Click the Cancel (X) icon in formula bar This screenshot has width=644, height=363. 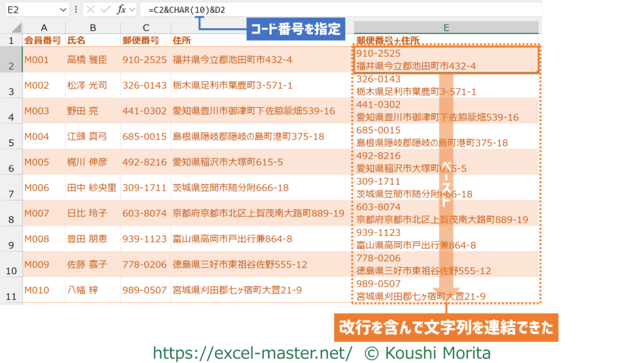coord(90,10)
